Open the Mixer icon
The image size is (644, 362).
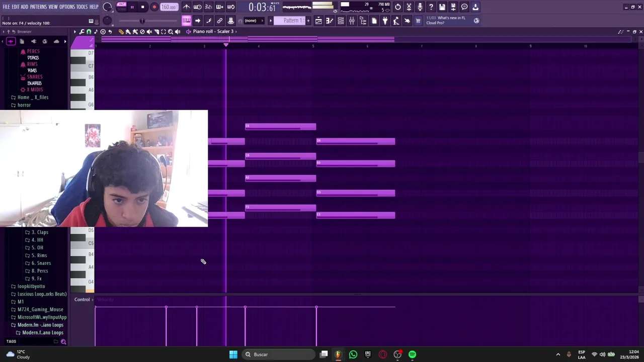[352, 21]
